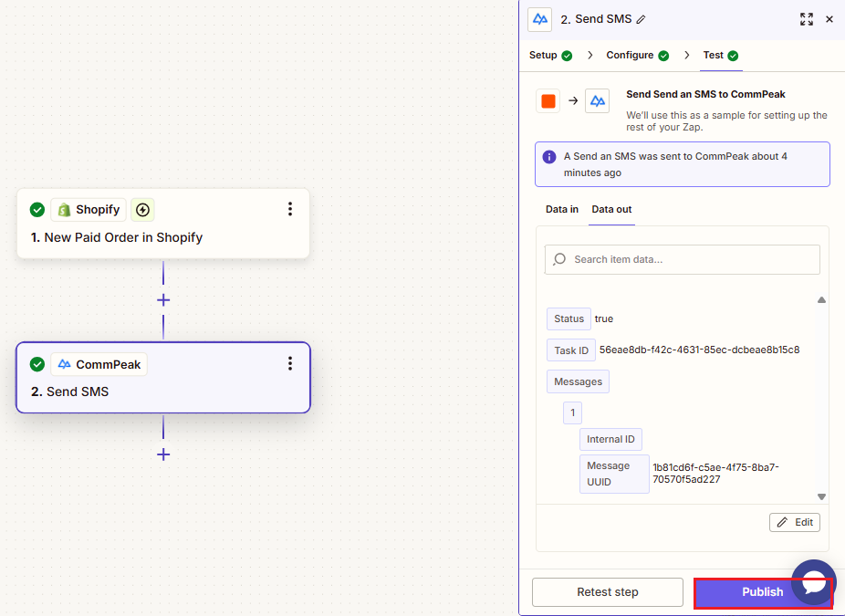845x616 pixels.
Task: Click the Search item data field
Action: (683, 259)
